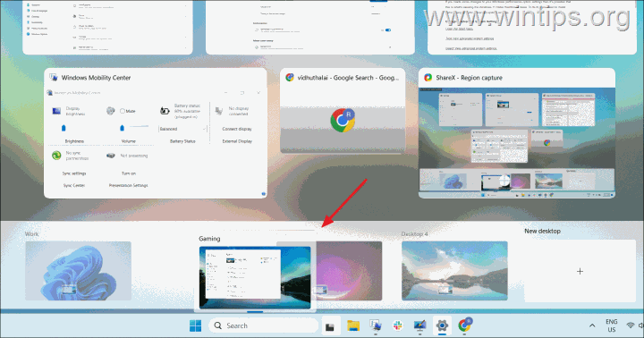Open Windows Mobility Center from the taskbar

tap(376, 325)
